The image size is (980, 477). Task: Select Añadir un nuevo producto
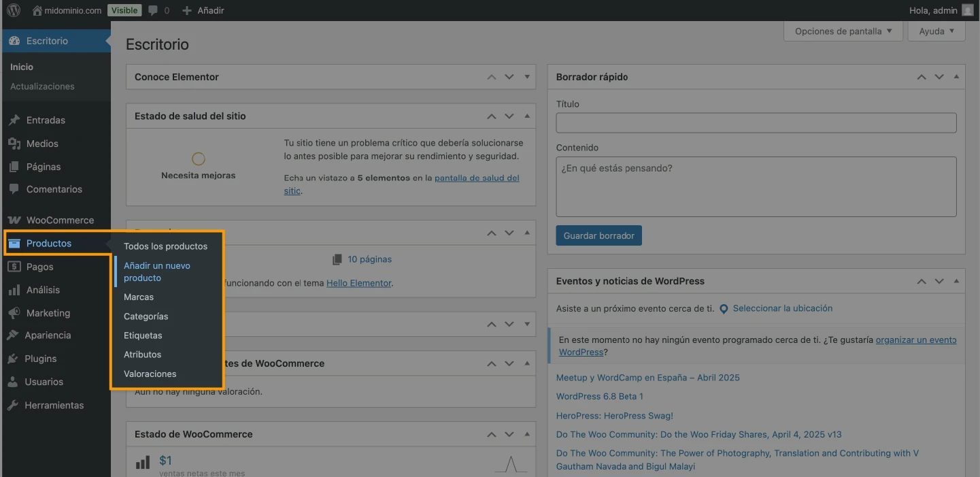click(157, 272)
